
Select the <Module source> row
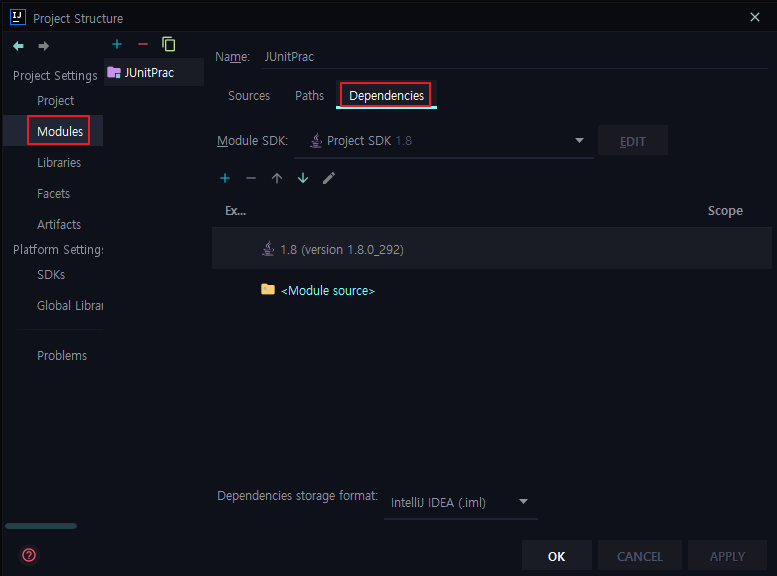tap(492, 290)
